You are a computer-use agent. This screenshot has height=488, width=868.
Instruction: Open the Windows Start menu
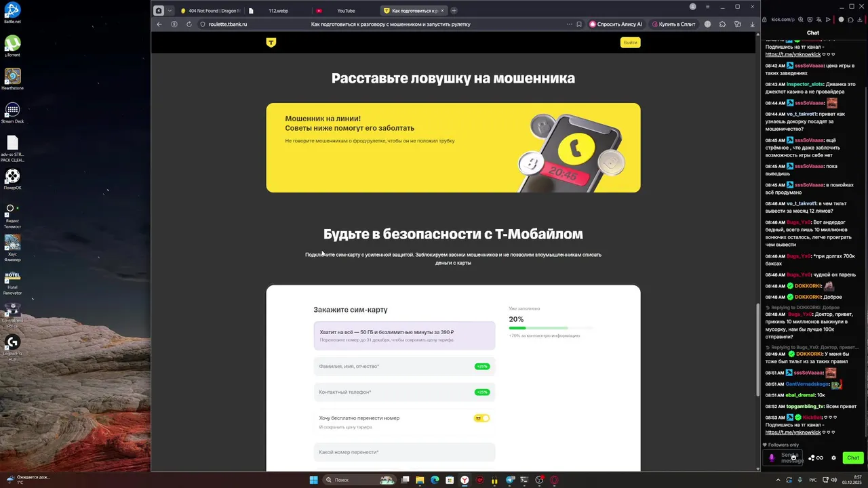(313, 480)
